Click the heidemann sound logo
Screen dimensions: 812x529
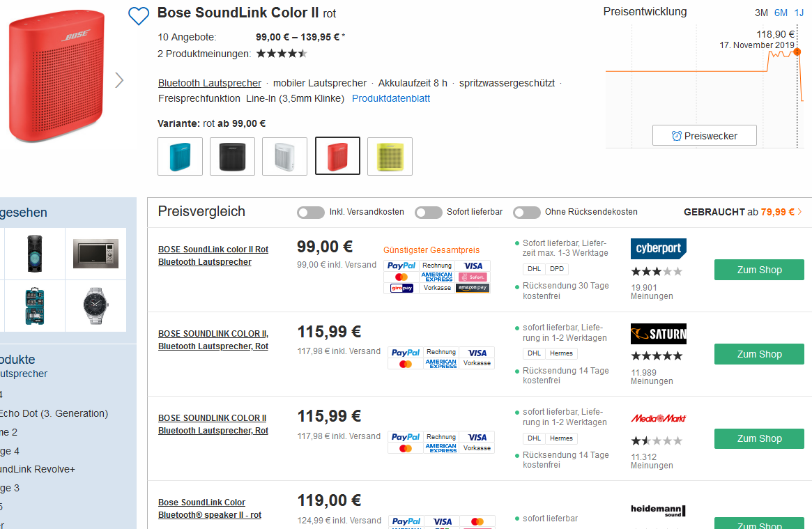tap(658, 510)
